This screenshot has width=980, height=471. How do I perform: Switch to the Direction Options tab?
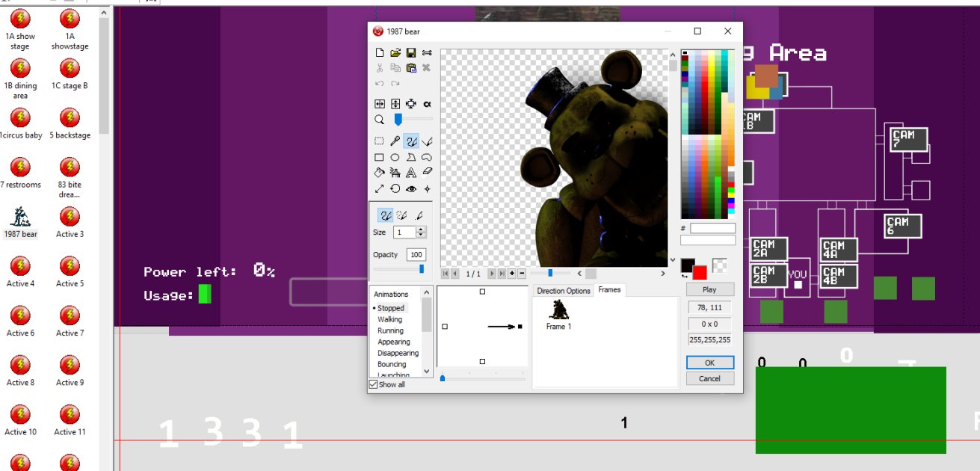(564, 291)
